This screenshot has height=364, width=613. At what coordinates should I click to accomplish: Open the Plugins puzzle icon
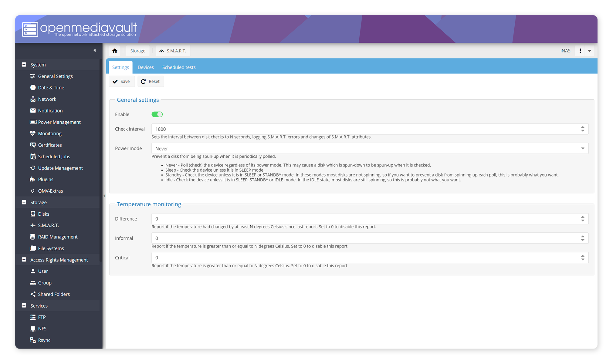[33, 180]
